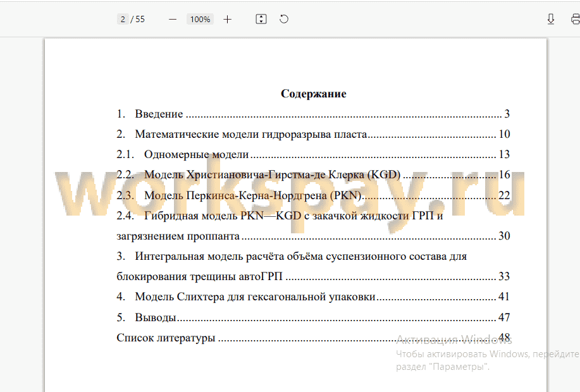The image size is (580, 392).
Task: Click the total page count '55'
Action: coord(140,19)
